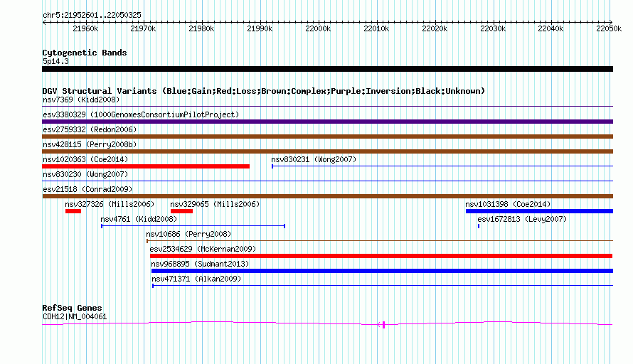Click the 21970k ruler tick label
The height and width of the screenshot is (364, 633).
(143, 28)
